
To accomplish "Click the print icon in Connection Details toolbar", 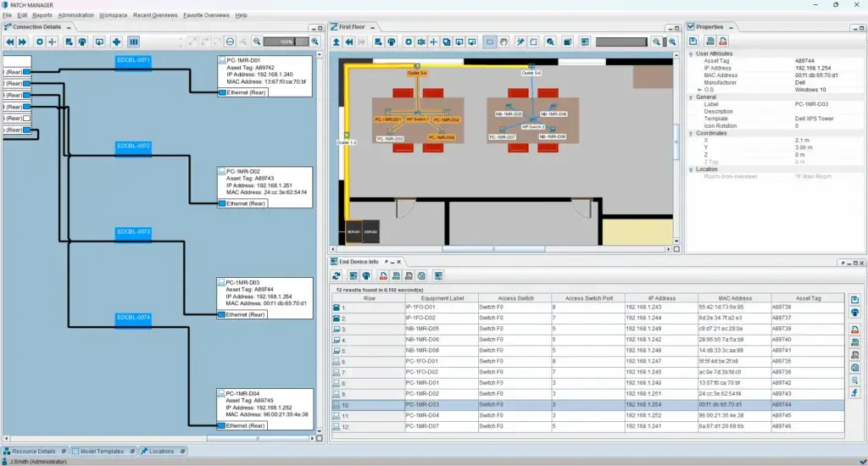I will pos(82,41).
